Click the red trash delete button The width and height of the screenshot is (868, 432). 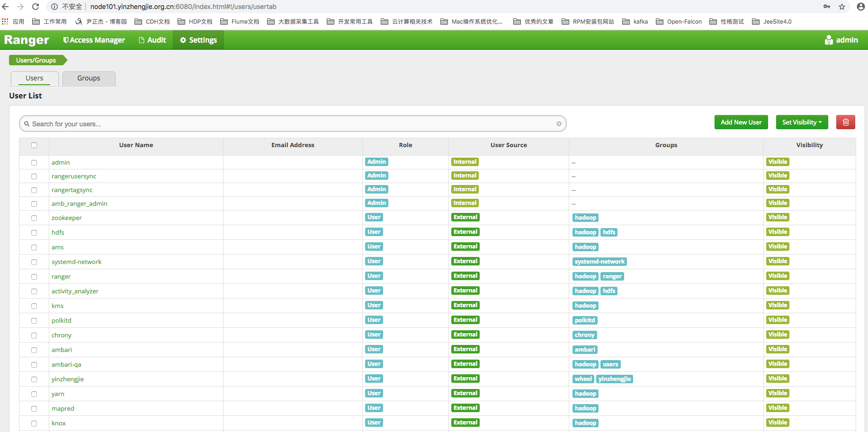click(846, 122)
